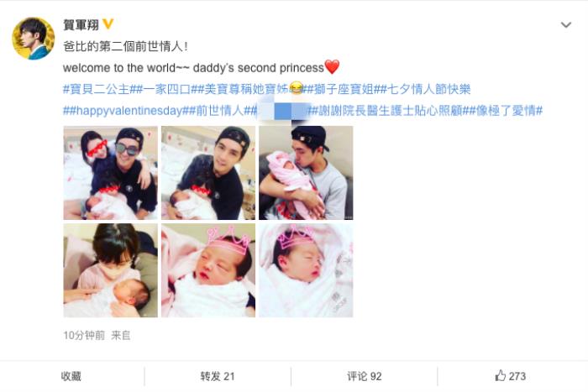Open 评论 92 comments section

364,376
